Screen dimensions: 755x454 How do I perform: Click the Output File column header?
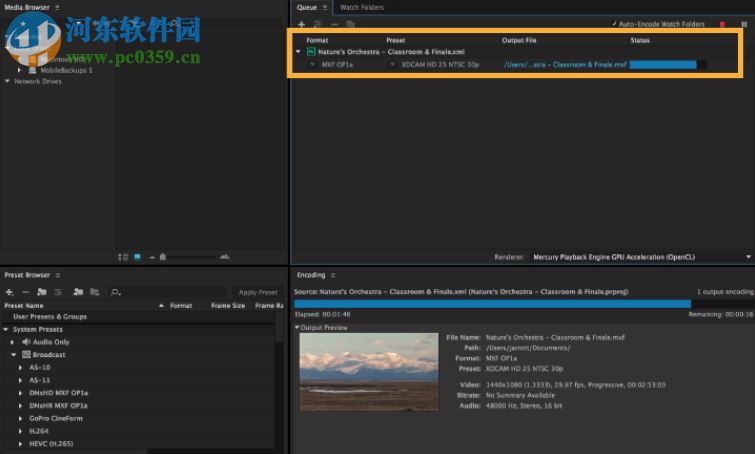pos(519,40)
